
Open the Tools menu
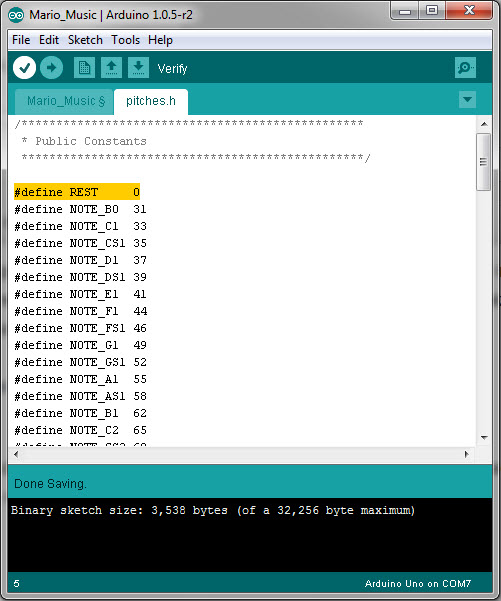[x=125, y=40]
